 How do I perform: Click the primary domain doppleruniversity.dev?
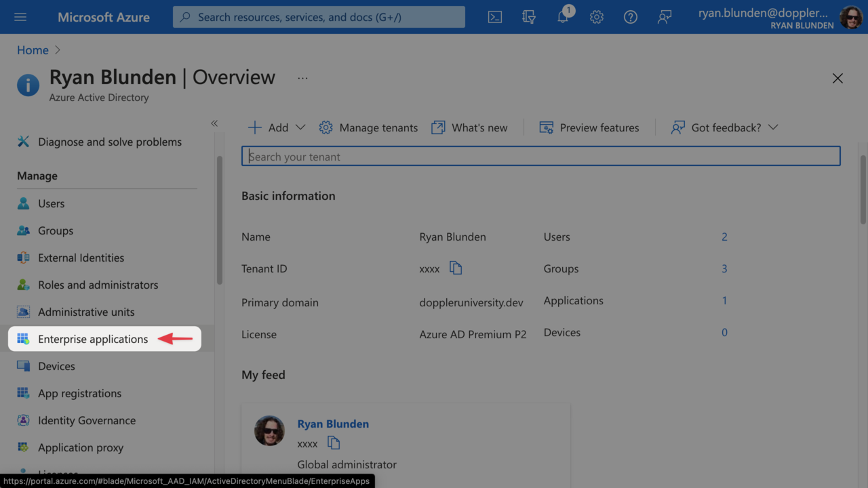click(471, 302)
